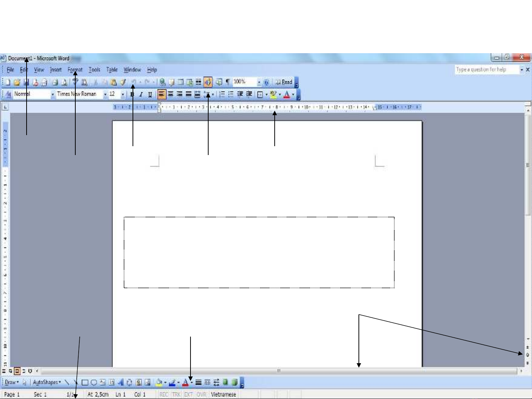Click the Read button in the toolbar
The image size is (532, 399).
284,82
